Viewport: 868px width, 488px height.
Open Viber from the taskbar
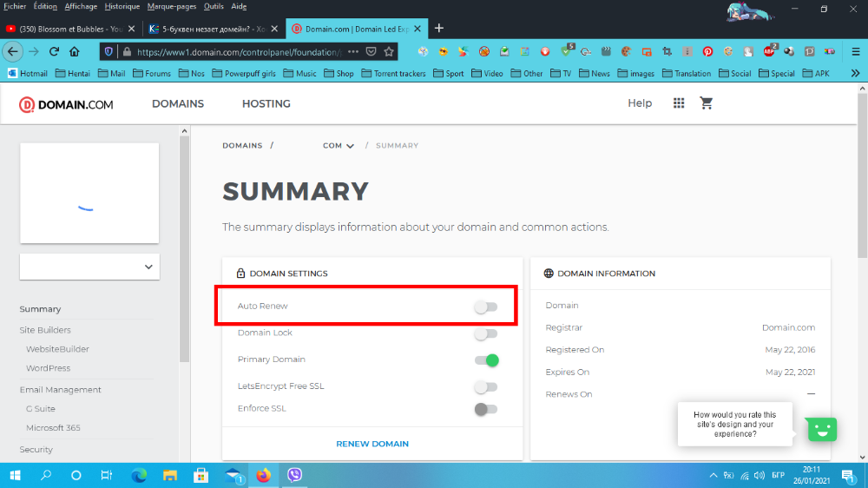coord(294,475)
